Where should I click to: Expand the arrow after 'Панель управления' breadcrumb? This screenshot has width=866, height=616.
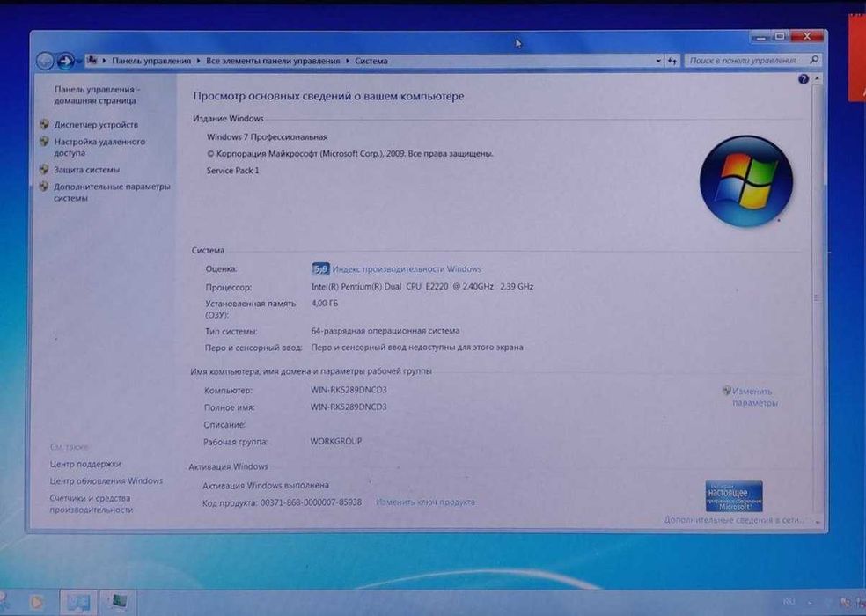(199, 61)
